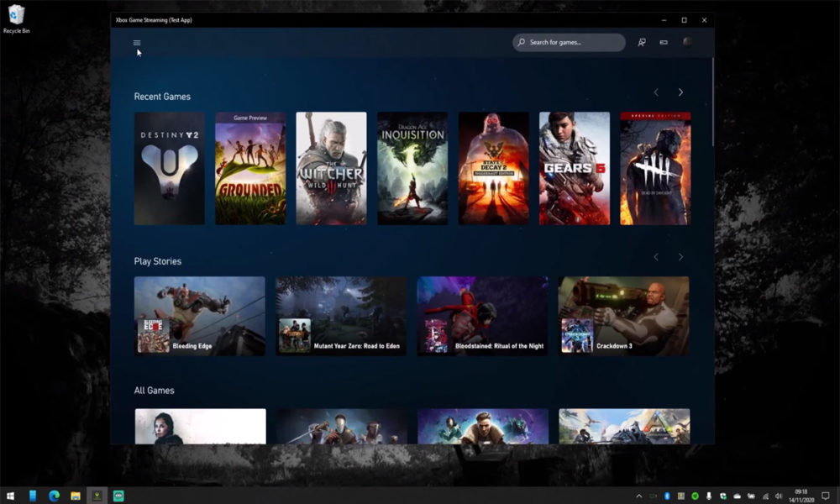This screenshot has height=504, width=840.
Task: Launch Microsoft Edge from taskbar
Action: click(54, 496)
